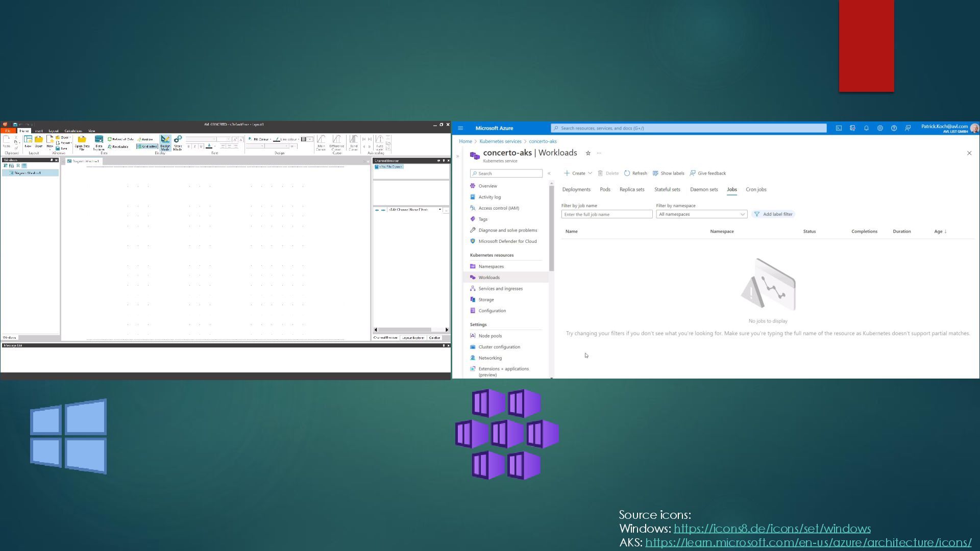Click Give feedback in Workloads toolbar

707,173
